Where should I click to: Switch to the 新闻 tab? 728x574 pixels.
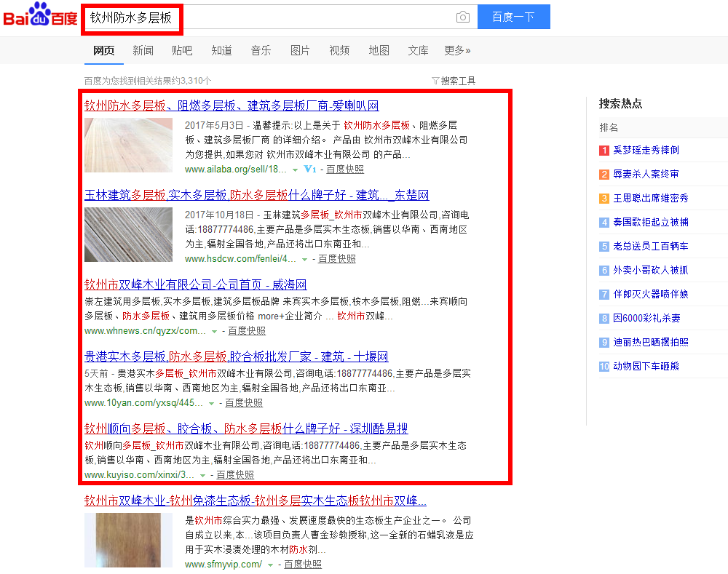(143, 51)
